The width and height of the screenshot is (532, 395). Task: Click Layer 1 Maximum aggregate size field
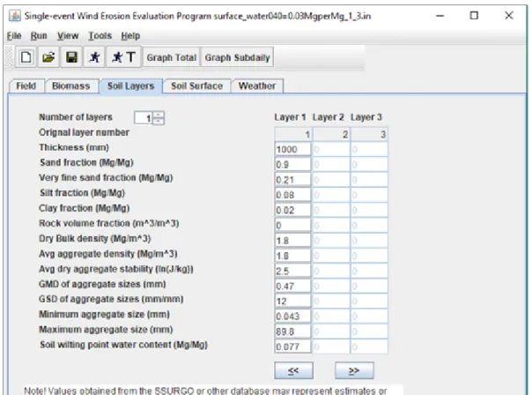coord(292,332)
